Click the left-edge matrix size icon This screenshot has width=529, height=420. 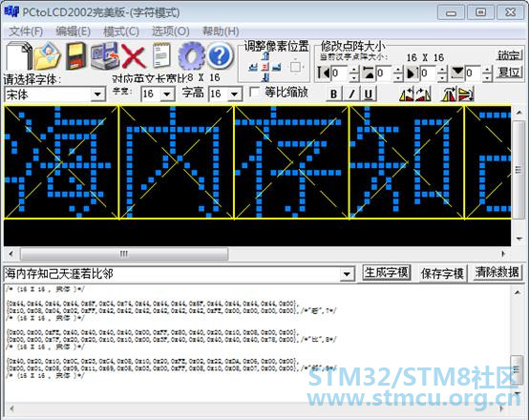(323, 73)
